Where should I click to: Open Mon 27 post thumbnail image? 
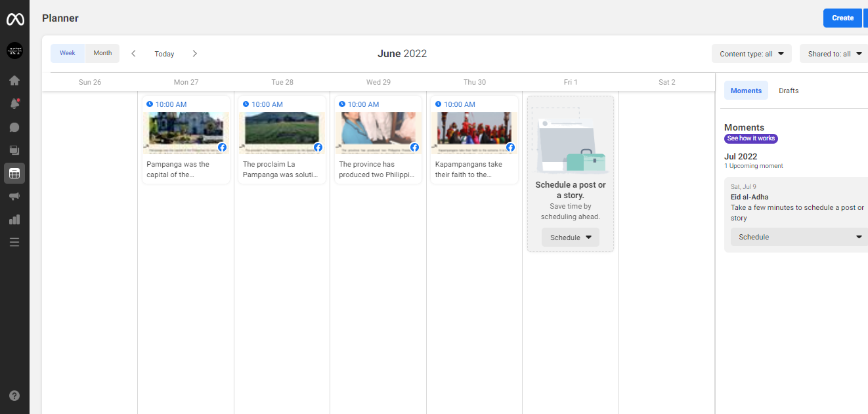click(x=186, y=133)
